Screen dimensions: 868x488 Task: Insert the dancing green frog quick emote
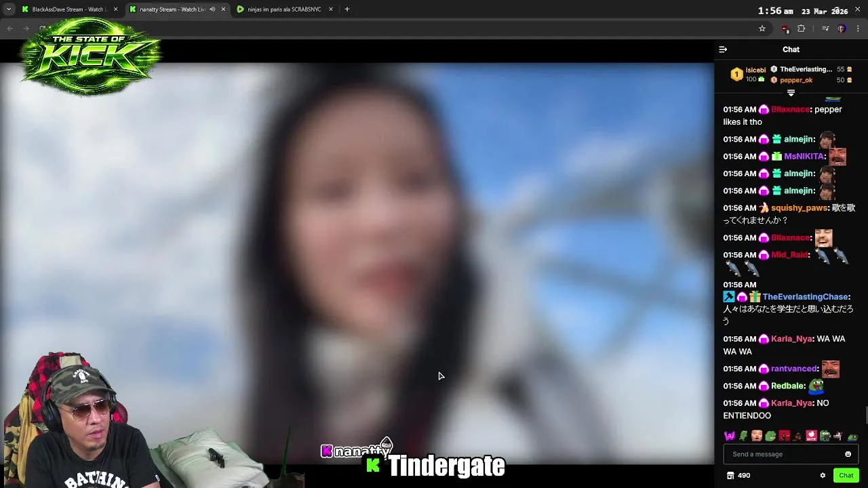pyautogui.click(x=743, y=436)
